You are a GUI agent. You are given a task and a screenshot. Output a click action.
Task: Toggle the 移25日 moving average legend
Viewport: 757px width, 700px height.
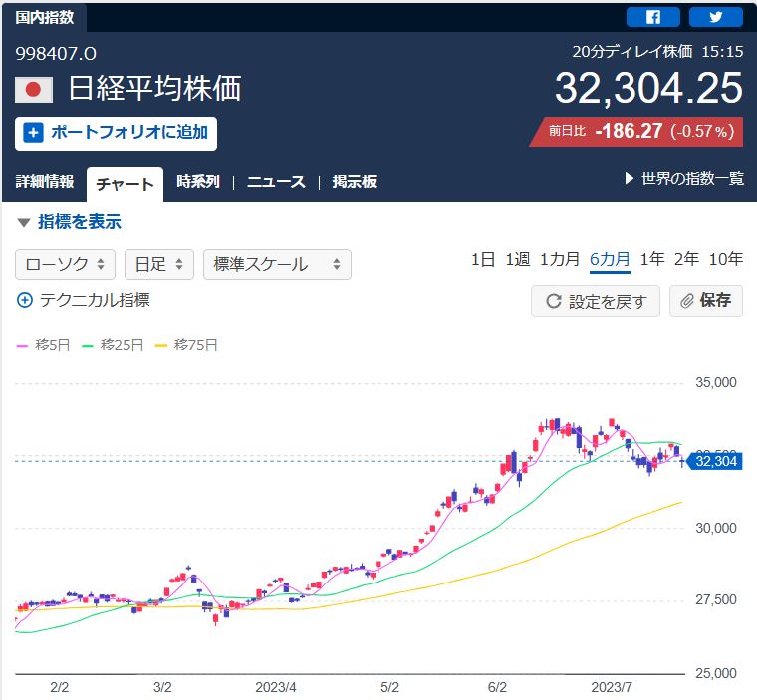tap(113, 346)
